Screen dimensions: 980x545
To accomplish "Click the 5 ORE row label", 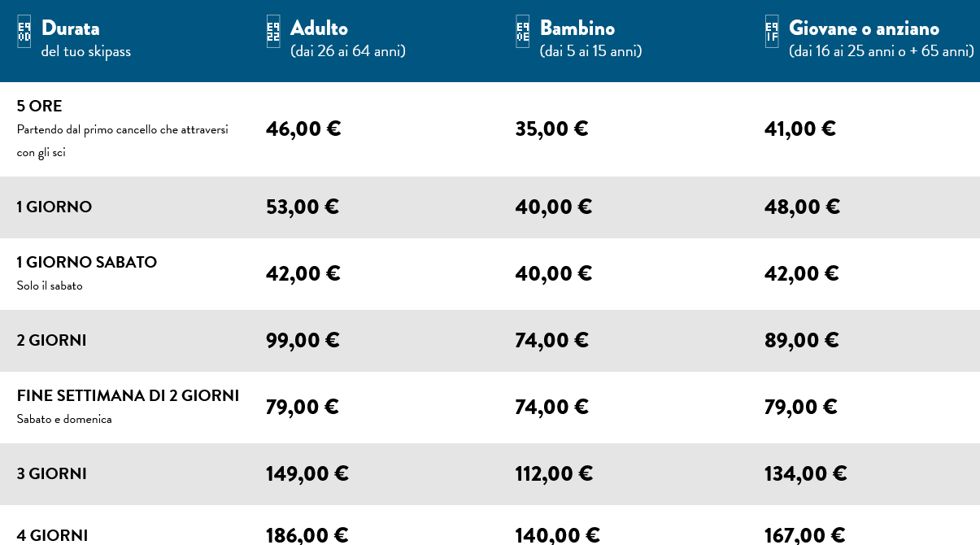I will (x=40, y=107).
